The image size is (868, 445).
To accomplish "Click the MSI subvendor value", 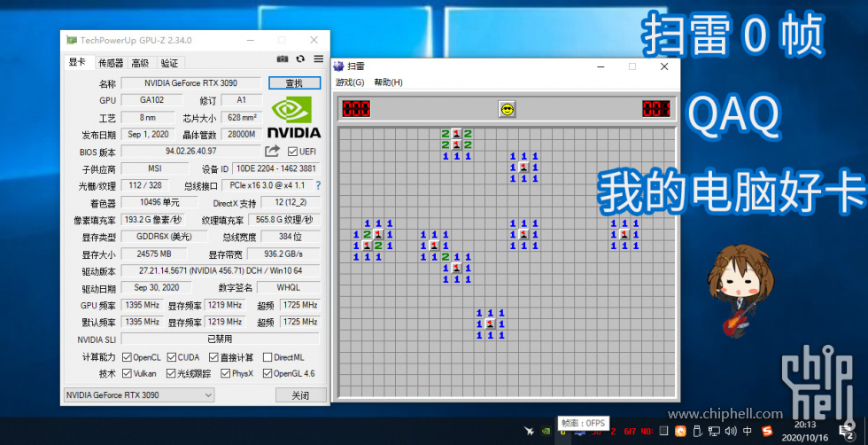I will click(155, 168).
